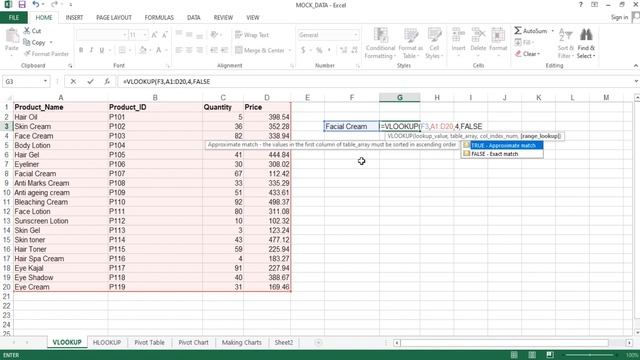Click the Clear eraser button
This screenshot has height=360, width=640.
click(527, 54)
